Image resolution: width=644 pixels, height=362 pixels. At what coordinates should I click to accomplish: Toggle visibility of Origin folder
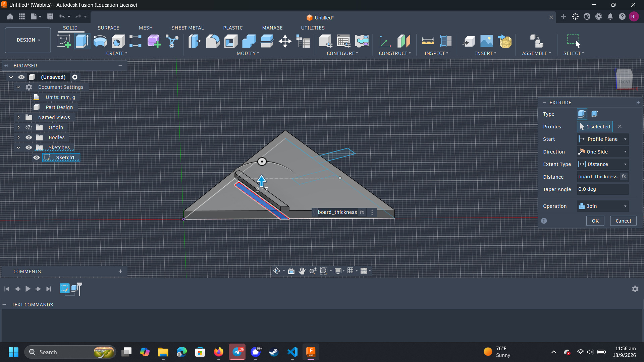point(29,127)
